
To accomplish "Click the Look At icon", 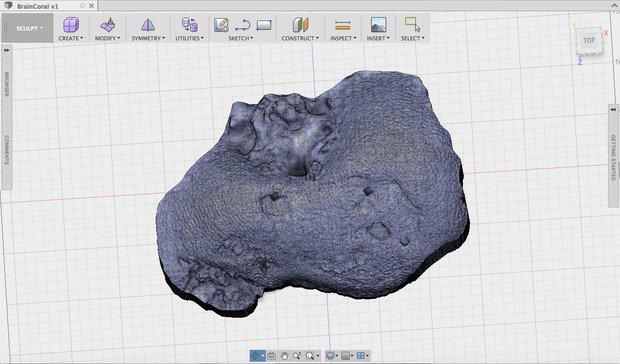I will click(x=271, y=356).
